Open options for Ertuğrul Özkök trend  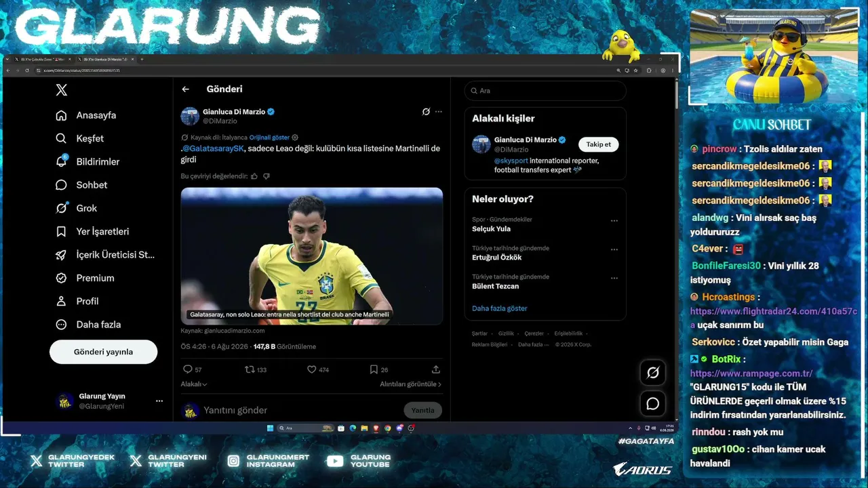tap(614, 249)
